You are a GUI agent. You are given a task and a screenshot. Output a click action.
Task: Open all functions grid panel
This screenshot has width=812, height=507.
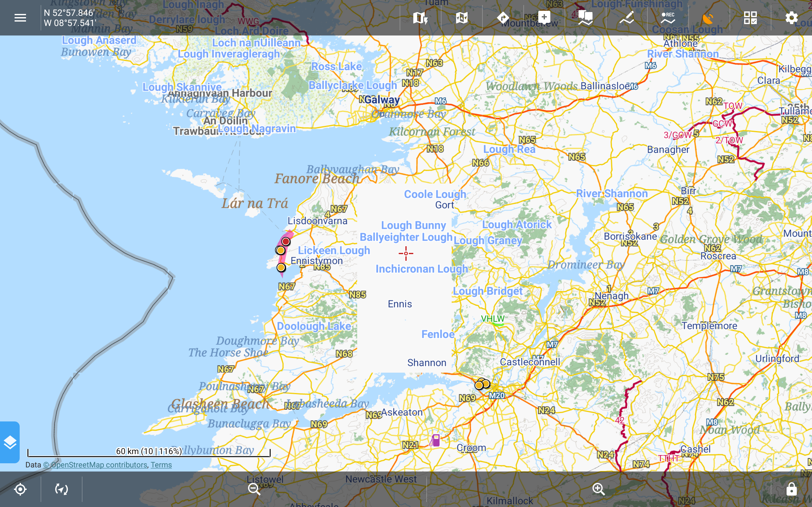pyautogui.click(x=750, y=18)
